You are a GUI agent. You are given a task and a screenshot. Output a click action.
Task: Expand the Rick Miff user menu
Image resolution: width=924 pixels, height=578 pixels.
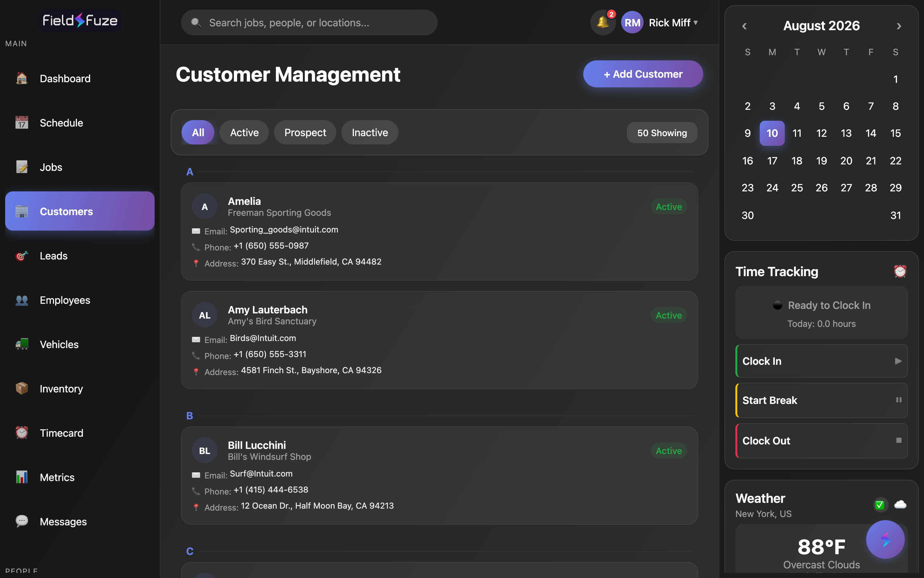(673, 22)
